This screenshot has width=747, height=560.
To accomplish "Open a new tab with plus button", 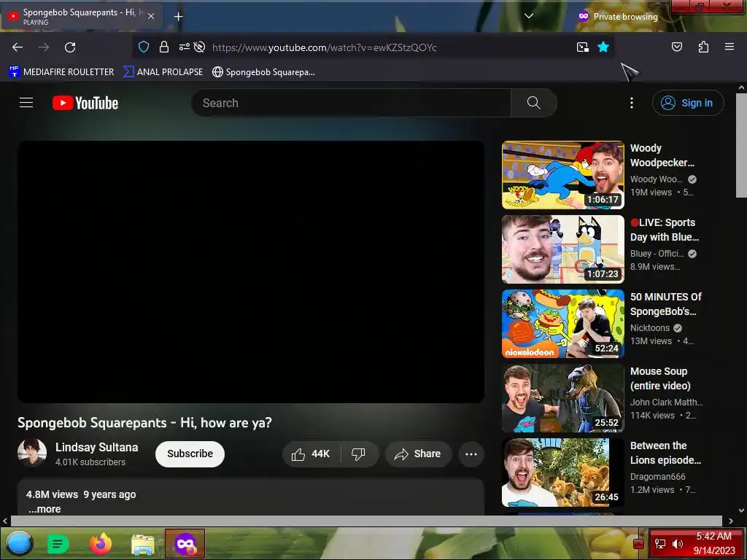I will click(x=178, y=17).
